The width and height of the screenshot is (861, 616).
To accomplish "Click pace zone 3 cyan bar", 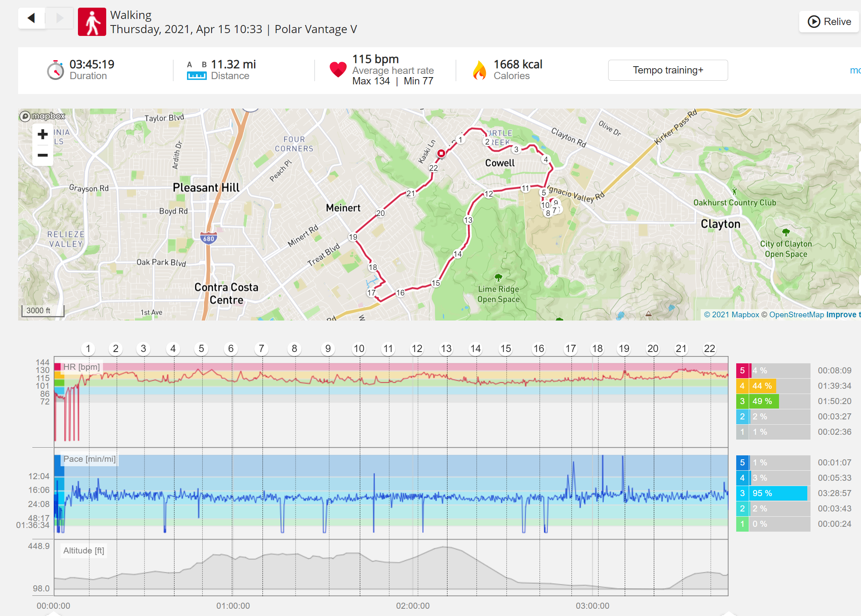I will click(x=779, y=493).
